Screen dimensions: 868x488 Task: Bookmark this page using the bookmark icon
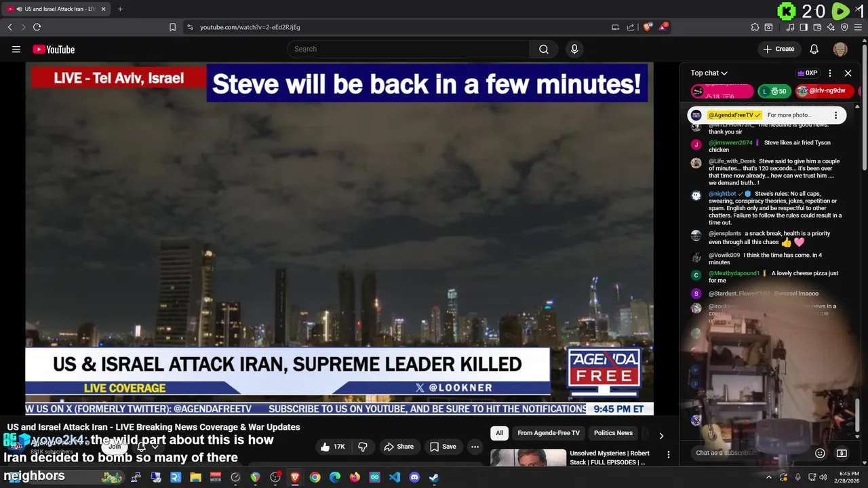pyautogui.click(x=172, y=27)
